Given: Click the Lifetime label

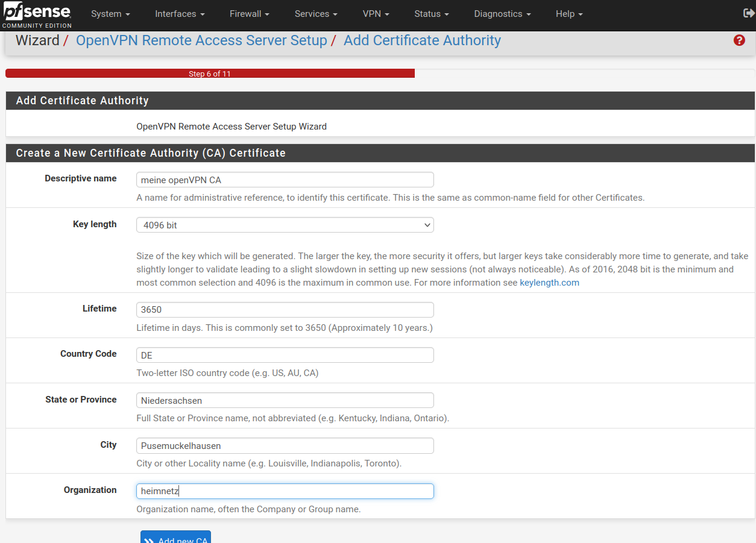Looking at the screenshot, I should click(99, 309).
